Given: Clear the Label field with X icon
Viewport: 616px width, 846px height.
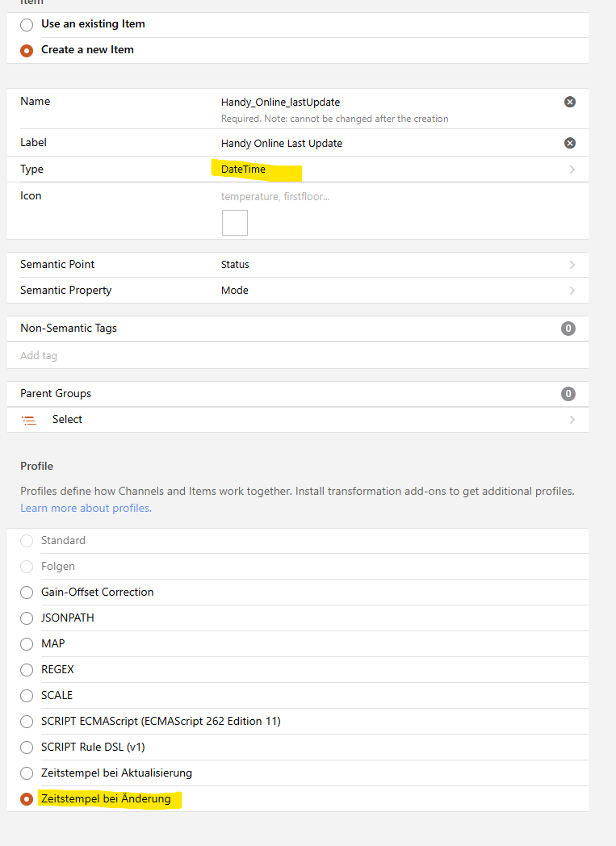Looking at the screenshot, I should 569,143.
